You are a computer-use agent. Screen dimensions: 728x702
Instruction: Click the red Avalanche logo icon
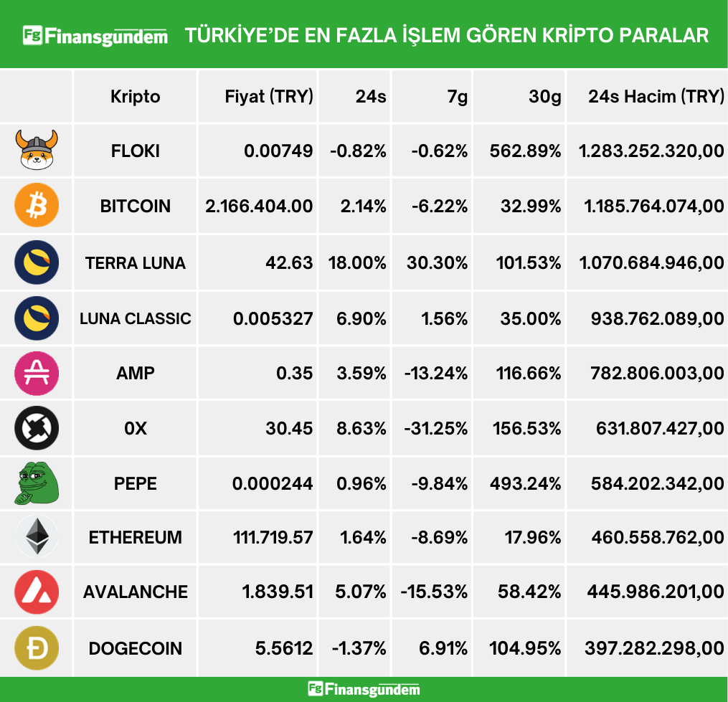pyautogui.click(x=37, y=592)
